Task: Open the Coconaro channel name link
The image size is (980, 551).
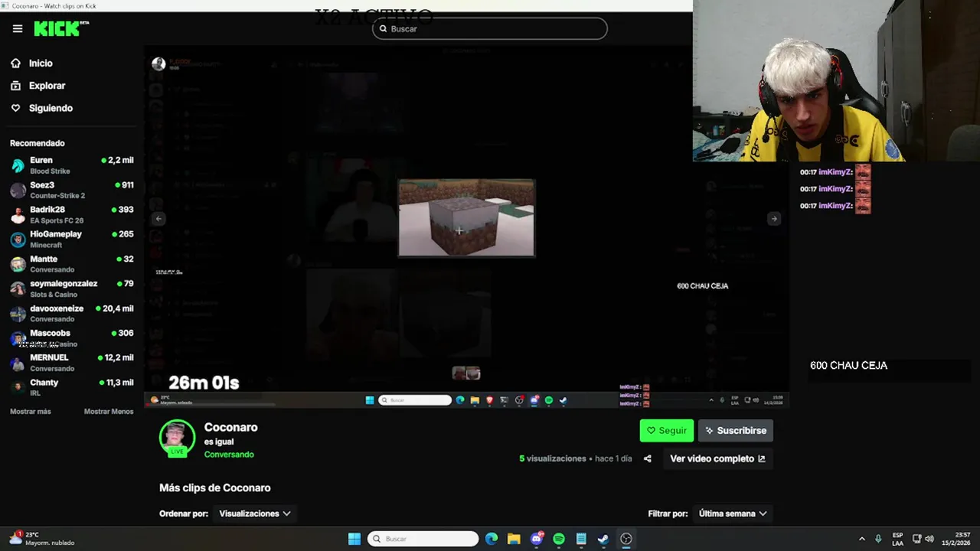Action: tap(230, 427)
